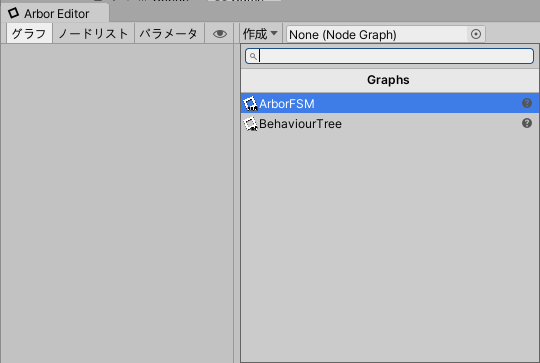Switch to the グラフ tab
The image size is (540, 363).
tap(29, 34)
